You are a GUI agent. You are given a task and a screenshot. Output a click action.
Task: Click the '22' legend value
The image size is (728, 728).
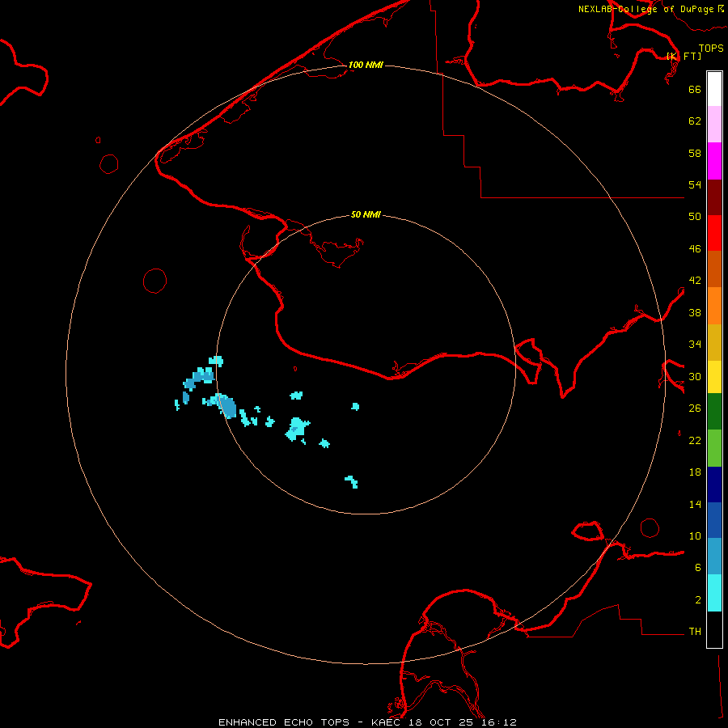coord(695,440)
